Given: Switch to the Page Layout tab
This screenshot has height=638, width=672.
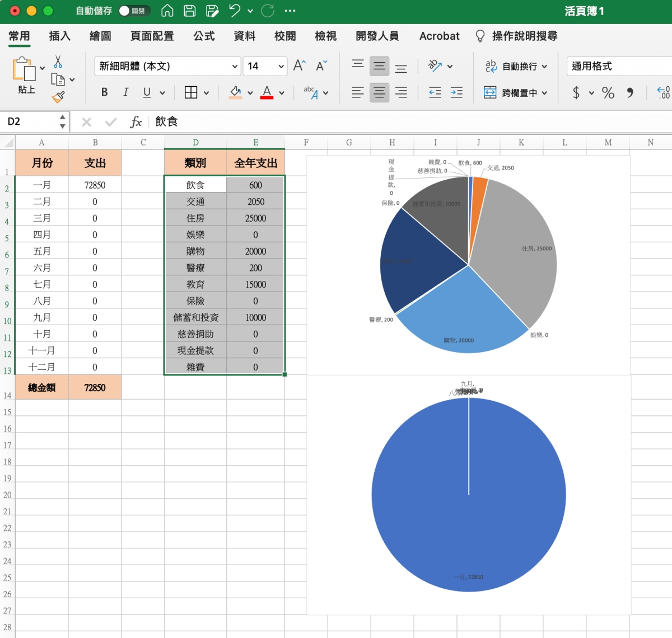Looking at the screenshot, I should (x=152, y=36).
